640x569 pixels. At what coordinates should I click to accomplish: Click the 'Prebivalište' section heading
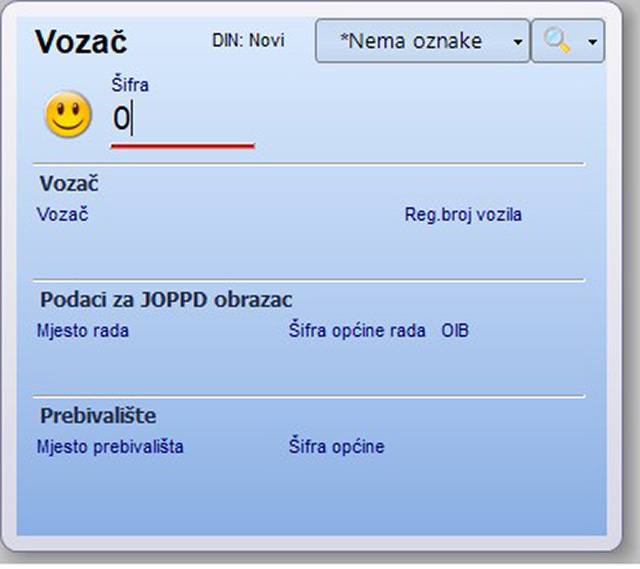point(98,416)
